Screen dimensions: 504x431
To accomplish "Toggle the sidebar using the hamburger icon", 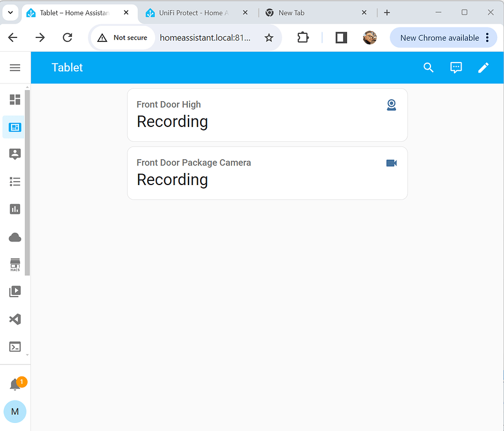I will tap(15, 67).
